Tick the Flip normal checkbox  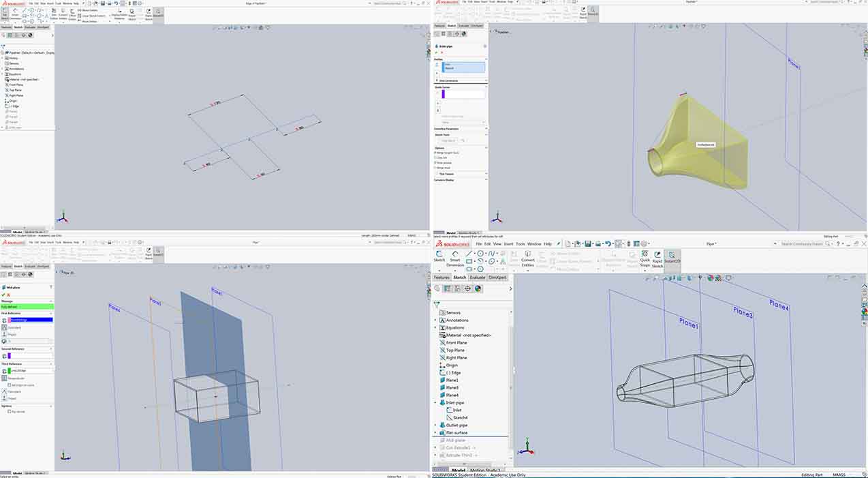pos(9,412)
